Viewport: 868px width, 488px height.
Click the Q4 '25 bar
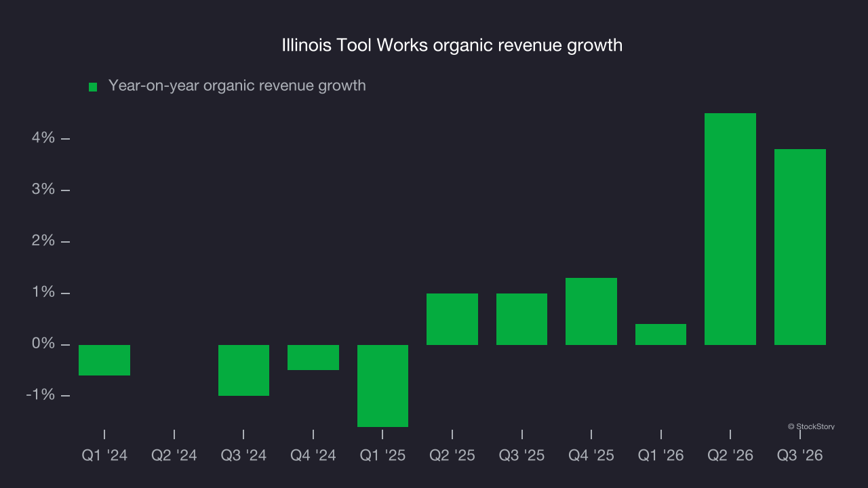591,312
